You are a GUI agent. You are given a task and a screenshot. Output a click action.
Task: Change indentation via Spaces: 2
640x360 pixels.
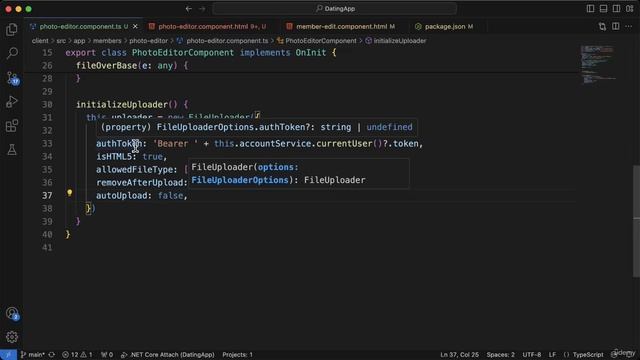pos(500,355)
